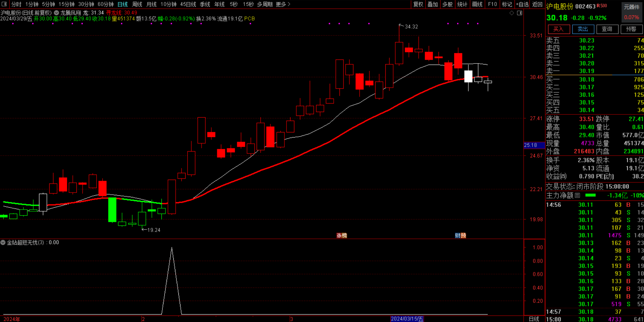Click the 14:56 tick time entry
The image size is (644, 322).
(553, 205)
